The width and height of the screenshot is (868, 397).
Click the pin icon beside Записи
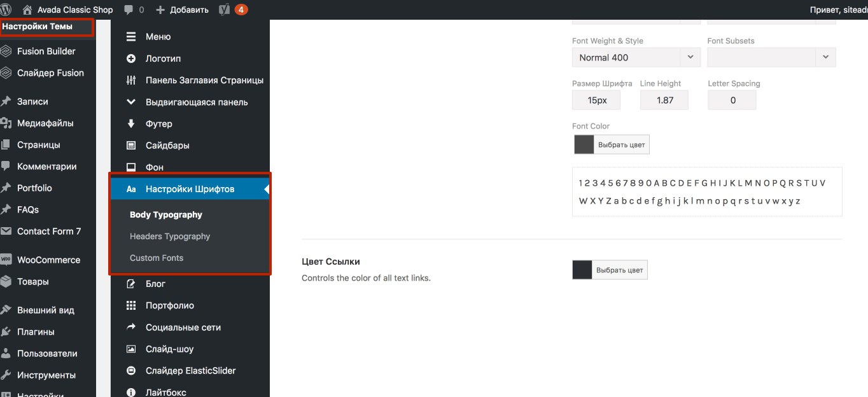pyautogui.click(x=6, y=102)
